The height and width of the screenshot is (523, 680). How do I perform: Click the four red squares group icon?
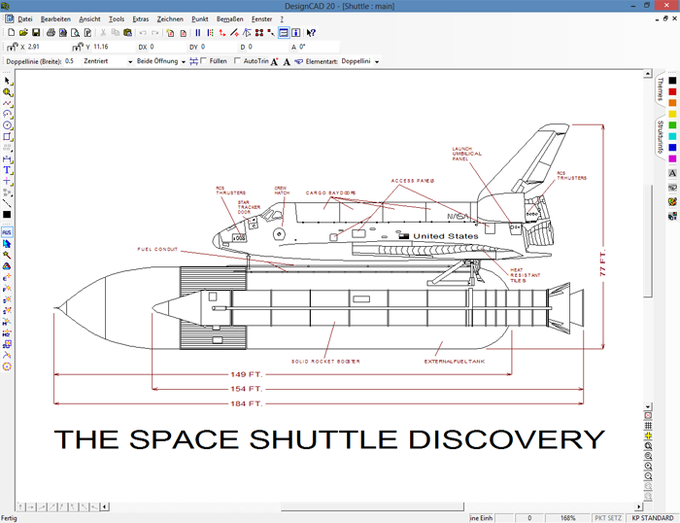[x=259, y=33]
